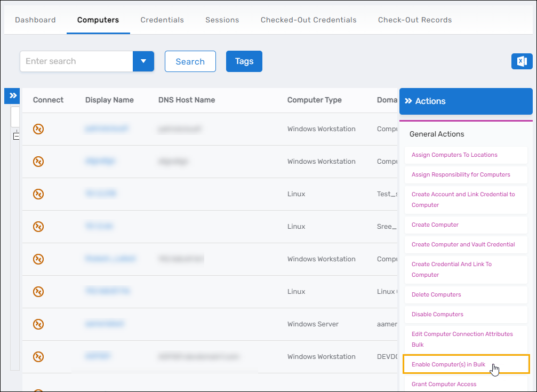Go to the Sessions tab
This screenshot has height=392, width=537.
tap(222, 20)
